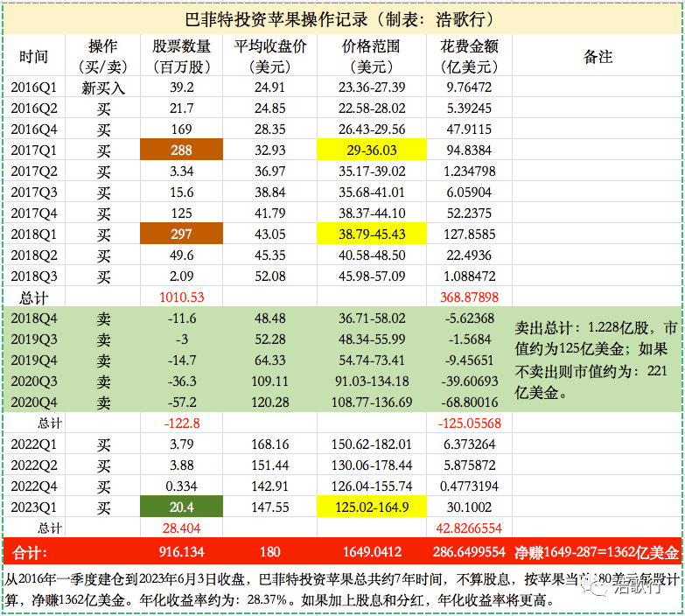Select the green highlighted cell 20.4

[181, 507]
